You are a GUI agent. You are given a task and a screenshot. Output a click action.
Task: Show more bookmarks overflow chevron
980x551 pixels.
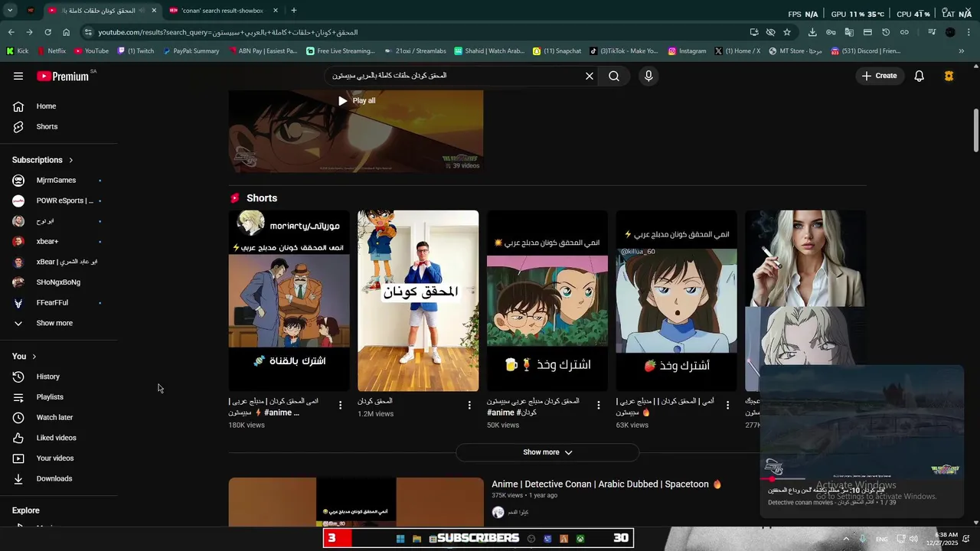(962, 51)
